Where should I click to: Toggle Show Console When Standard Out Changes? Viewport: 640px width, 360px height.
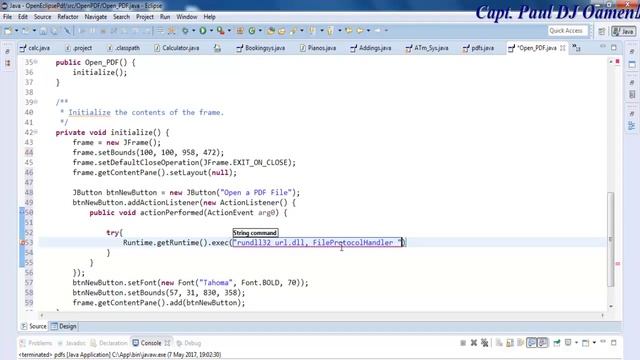(531, 343)
